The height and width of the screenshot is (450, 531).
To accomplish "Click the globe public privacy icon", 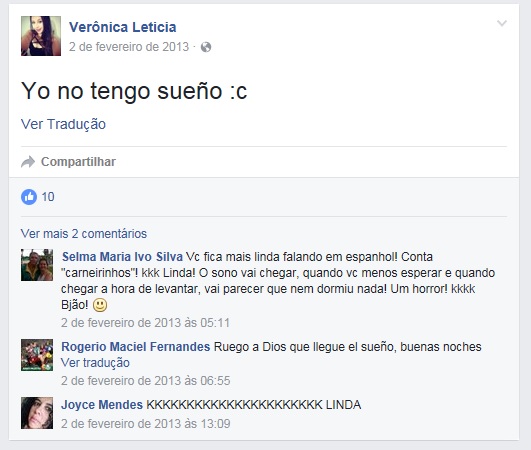I will pyautogui.click(x=206, y=47).
